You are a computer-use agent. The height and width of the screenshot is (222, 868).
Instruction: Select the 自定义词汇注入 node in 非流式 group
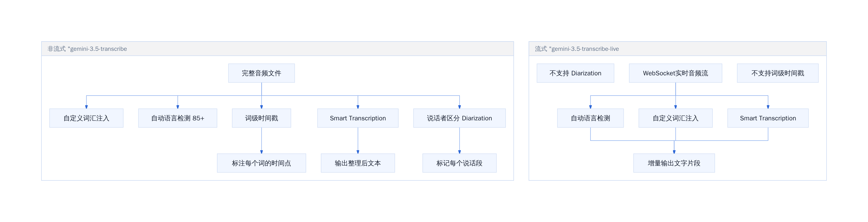pyautogui.click(x=86, y=118)
